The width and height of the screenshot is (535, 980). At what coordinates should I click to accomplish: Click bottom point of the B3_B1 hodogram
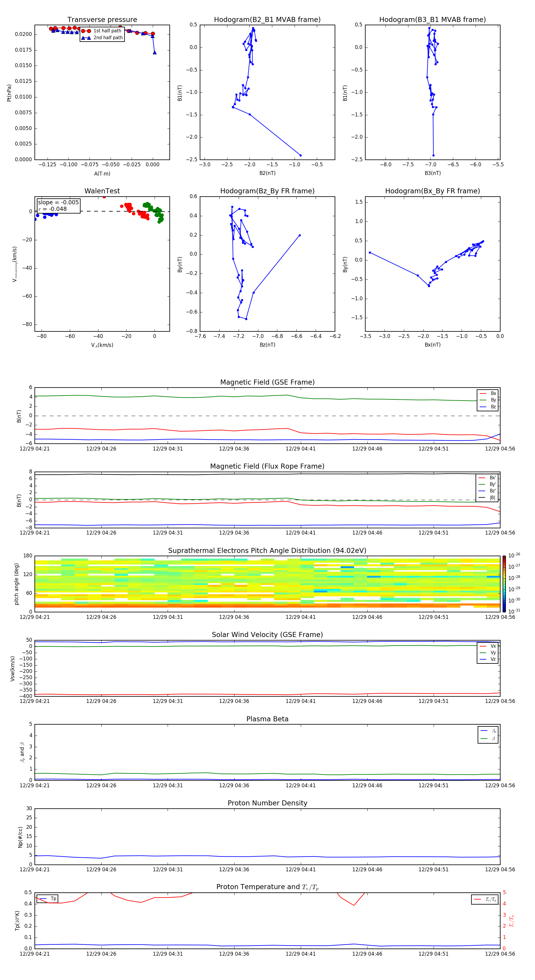[x=433, y=155]
